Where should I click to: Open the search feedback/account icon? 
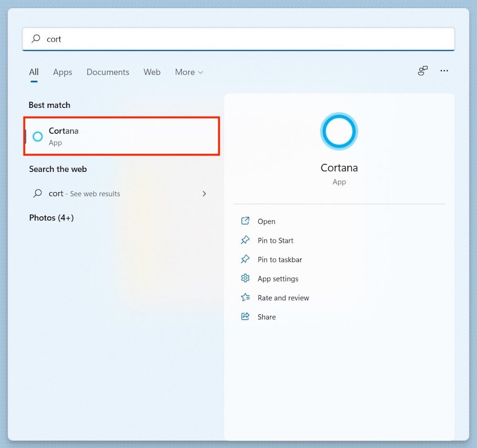click(x=423, y=71)
